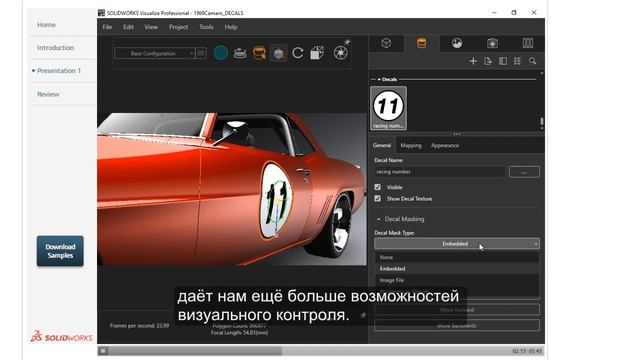Screen dimensions: 640x360
Task: Switch to the General tab
Action: [382, 145]
